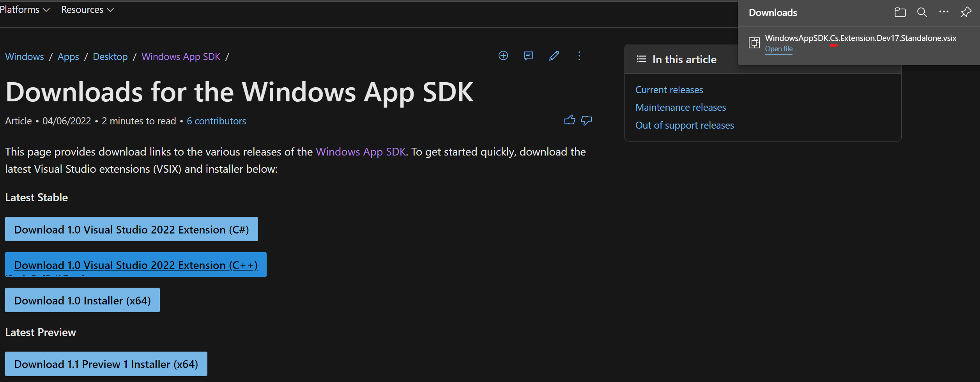Click the VSIX file icon in Downloads
Image resolution: width=980 pixels, height=382 pixels.
[x=754, y=42]
